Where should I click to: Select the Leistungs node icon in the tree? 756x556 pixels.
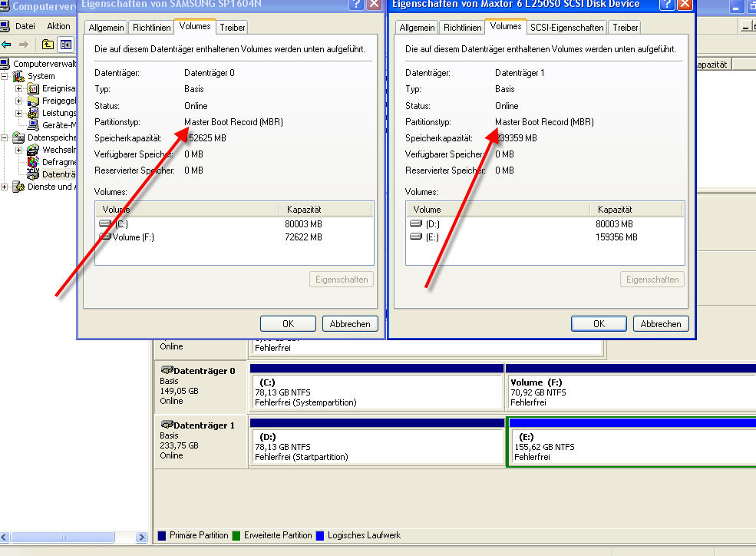[33, 113]
